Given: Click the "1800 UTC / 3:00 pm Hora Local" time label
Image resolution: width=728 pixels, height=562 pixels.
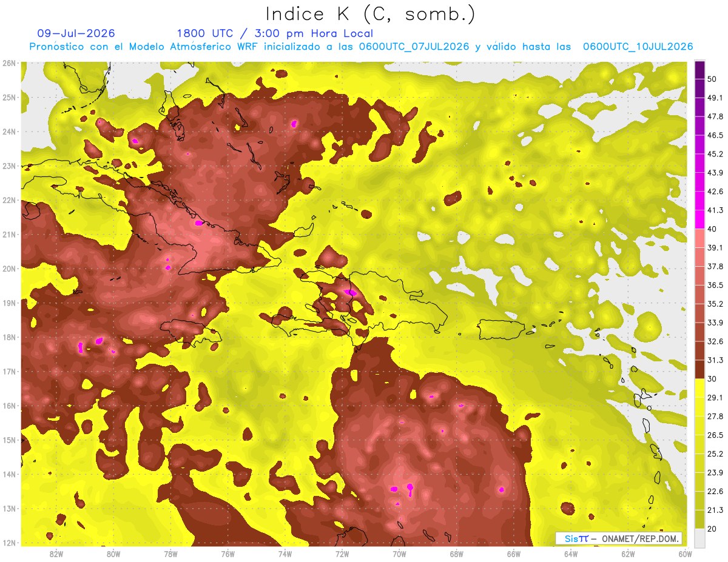Looking at the screenshot, I should pos(275,33).
